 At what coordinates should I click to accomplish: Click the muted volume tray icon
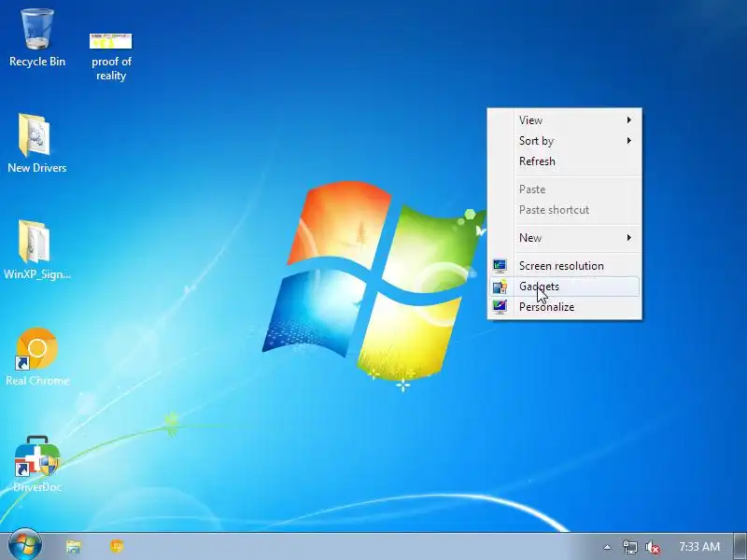tap(652, 548)
